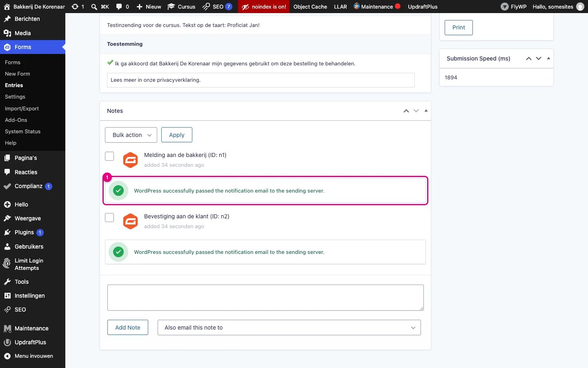The height and width of the screenshot is (368, 588).
Task: Open the Also email this note to dropdown
Action: [x=289, y=328]
